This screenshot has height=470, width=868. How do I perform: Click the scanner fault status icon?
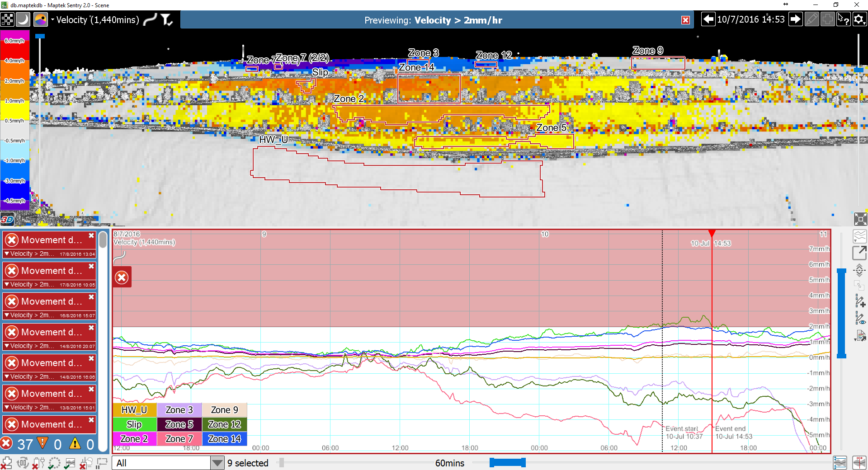6,463
